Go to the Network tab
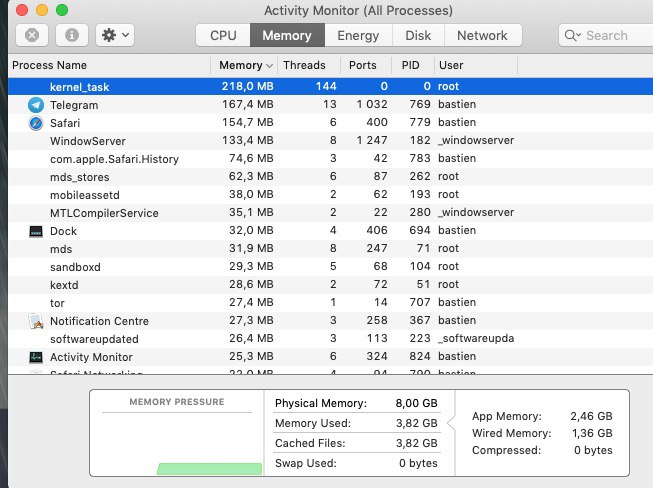Screen dimensions: 653x488 (482, 35)
